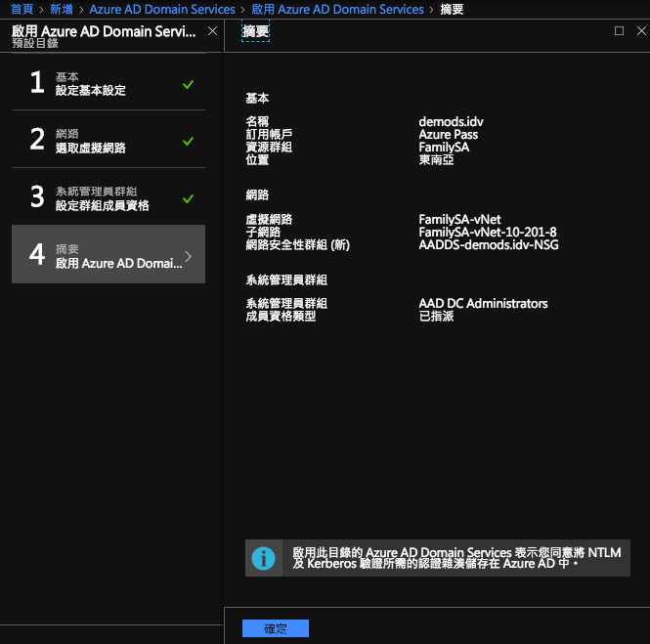Close the 摘要 blade
Screen dimensions: 650x644
pos(641,30)
